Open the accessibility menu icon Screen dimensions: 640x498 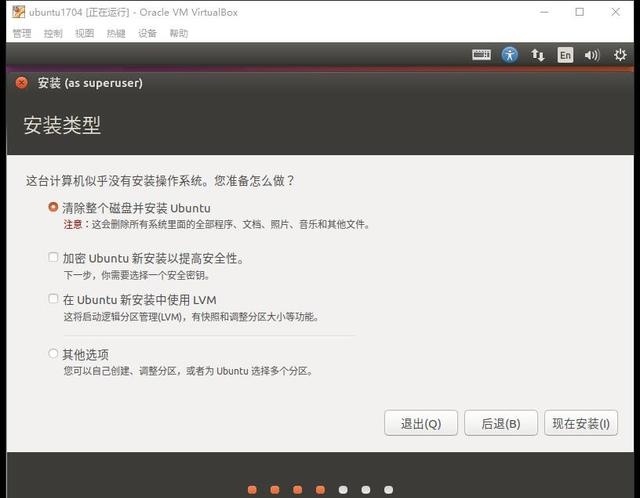click(x=510, y=55)
